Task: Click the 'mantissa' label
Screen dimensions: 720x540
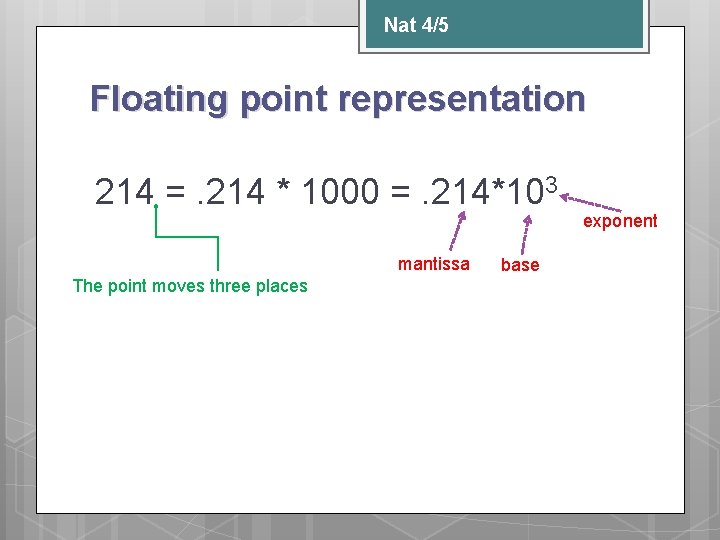Action: point(433,264)
